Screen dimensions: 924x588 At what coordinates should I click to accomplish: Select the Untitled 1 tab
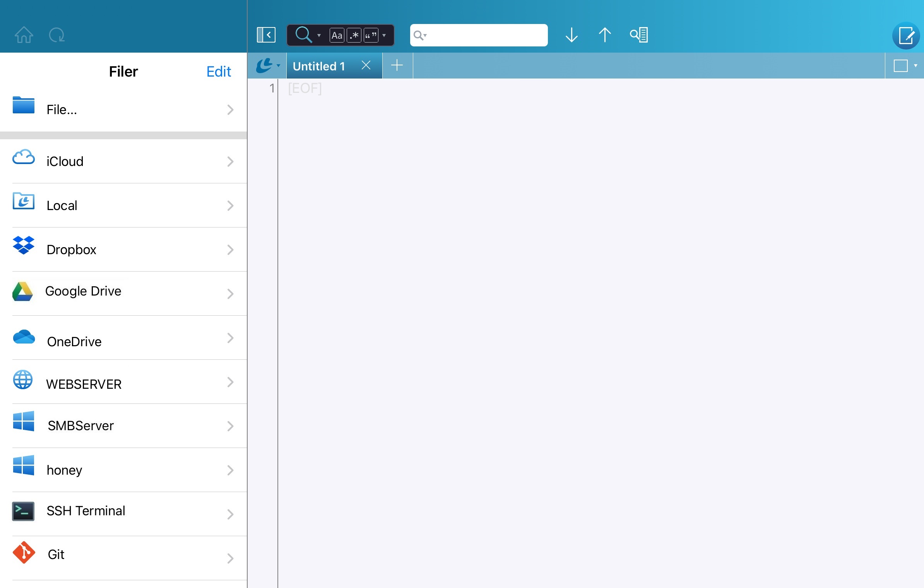click(x=319, y=66)
